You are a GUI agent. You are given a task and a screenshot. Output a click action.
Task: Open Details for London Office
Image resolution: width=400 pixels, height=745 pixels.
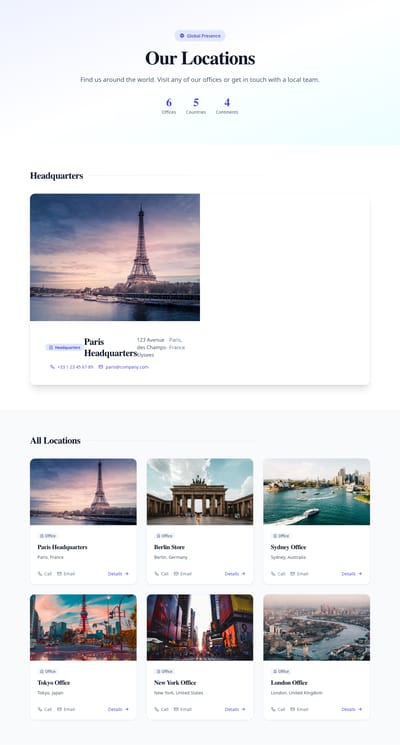pos(352,709)
